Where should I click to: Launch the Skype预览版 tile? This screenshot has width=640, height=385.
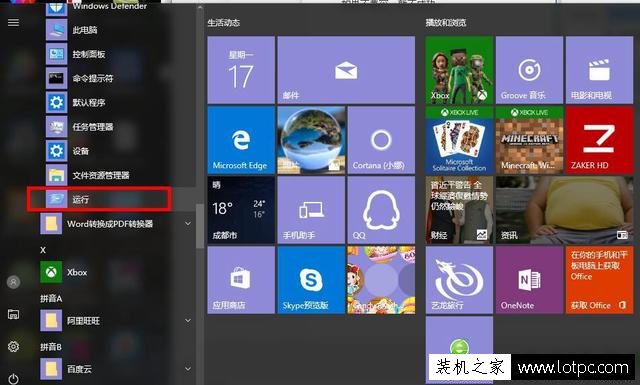point(311,280)
